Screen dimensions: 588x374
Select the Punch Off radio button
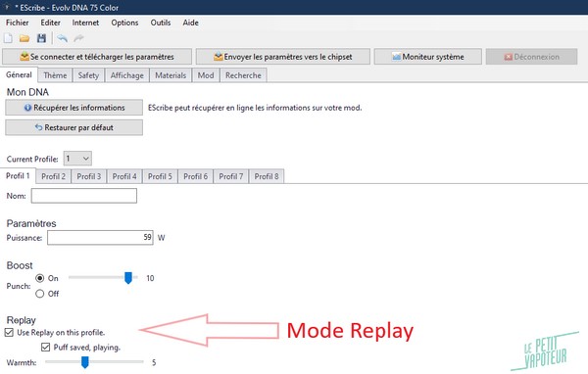coord(40,294)
